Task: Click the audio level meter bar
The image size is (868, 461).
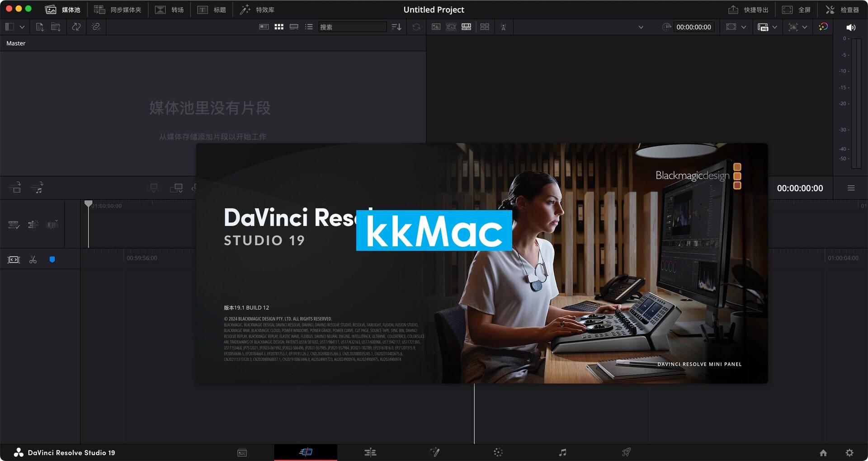Action: click(x=856, y=103)
